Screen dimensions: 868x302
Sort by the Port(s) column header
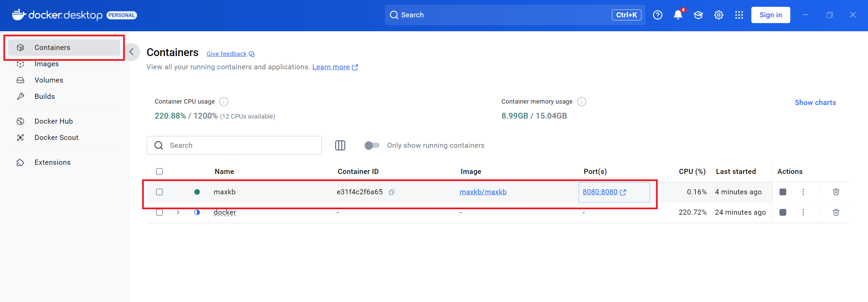[x=595, y=172]
